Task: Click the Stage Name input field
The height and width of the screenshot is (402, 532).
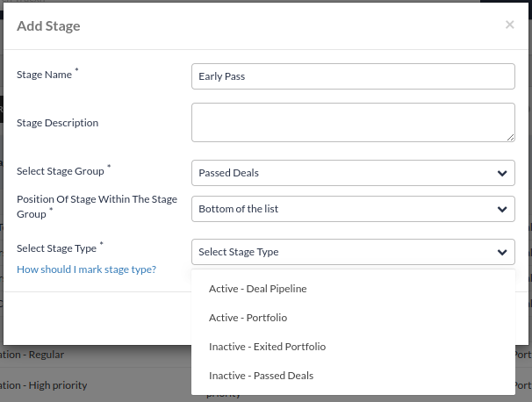Action: click(x=352, y=76)
